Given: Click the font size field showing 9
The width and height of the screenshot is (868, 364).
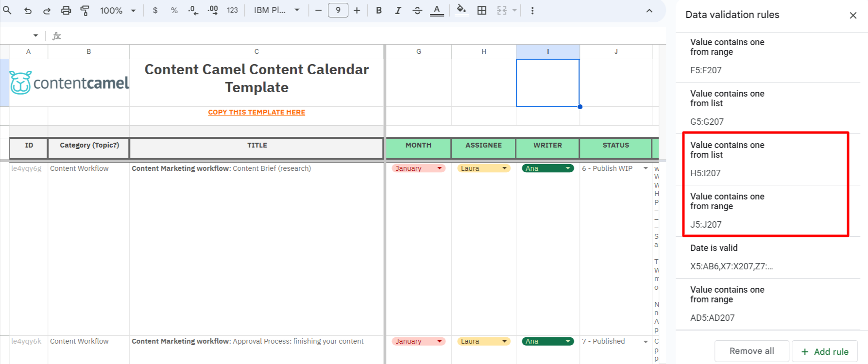Looking at the screenshot, I should point(338,10).
